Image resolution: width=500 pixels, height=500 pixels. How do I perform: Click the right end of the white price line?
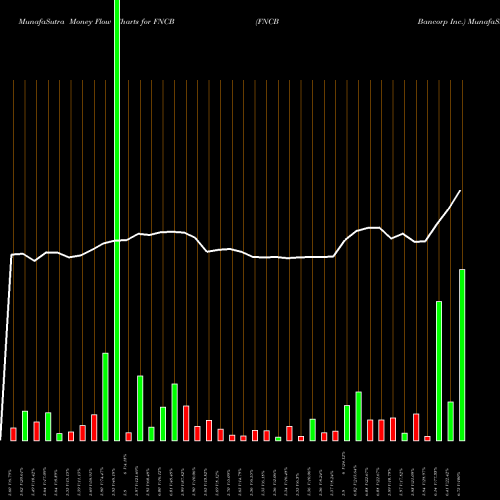460,191
